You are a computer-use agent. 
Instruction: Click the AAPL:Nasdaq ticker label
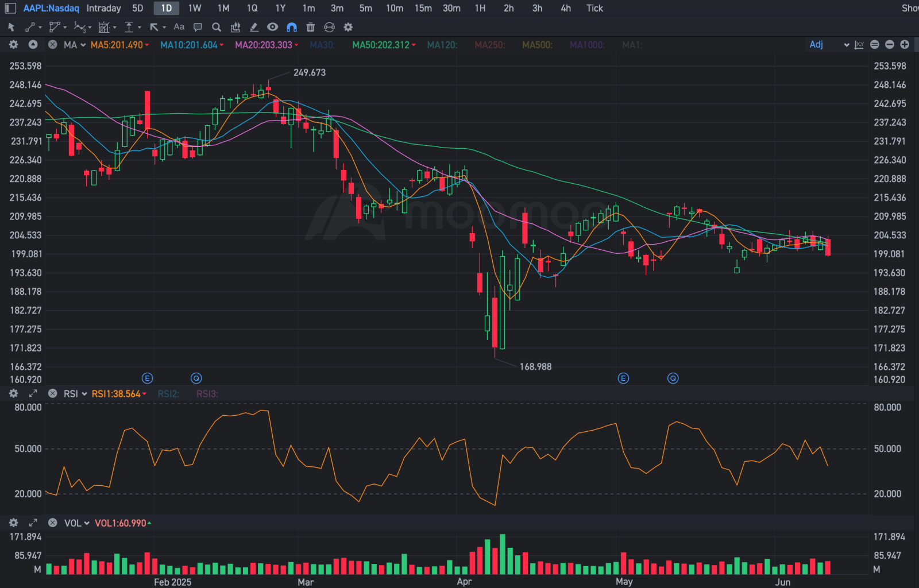point(51,8)
